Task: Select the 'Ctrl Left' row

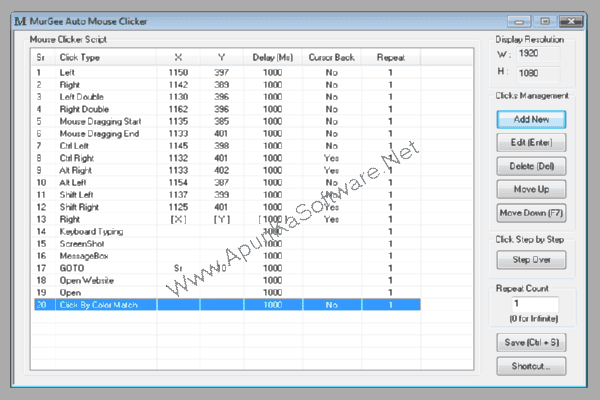Action: [x=227, y=146]
